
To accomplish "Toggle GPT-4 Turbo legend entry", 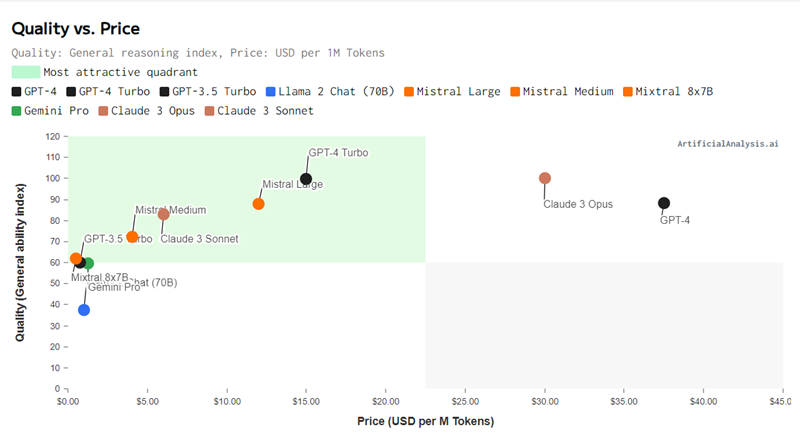I will [x=108, y=92].
